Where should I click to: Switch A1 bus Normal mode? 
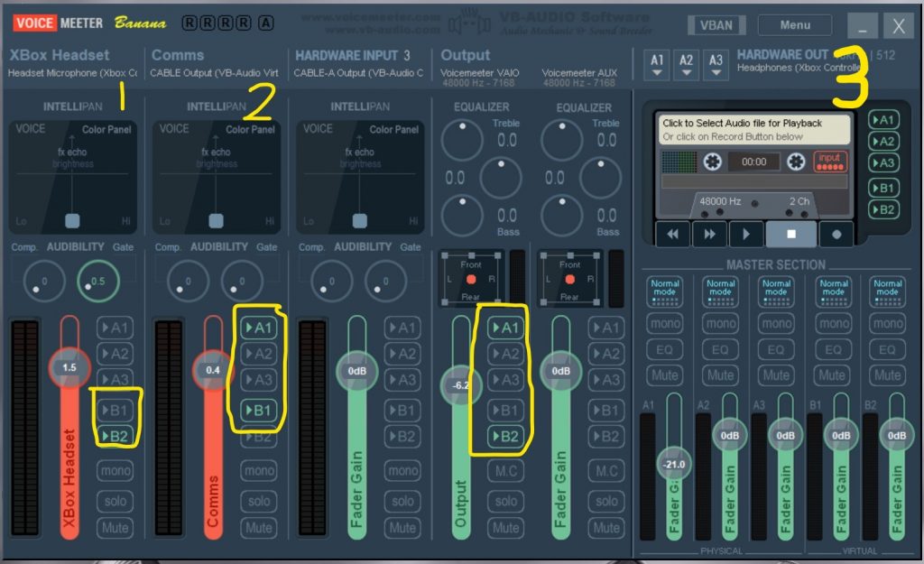coord(665,291)
